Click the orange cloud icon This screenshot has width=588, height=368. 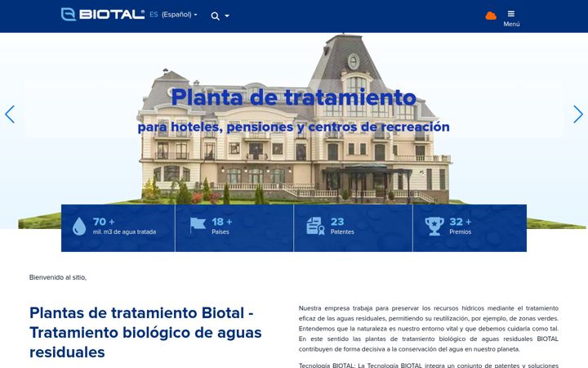click(x=491, y=16)
